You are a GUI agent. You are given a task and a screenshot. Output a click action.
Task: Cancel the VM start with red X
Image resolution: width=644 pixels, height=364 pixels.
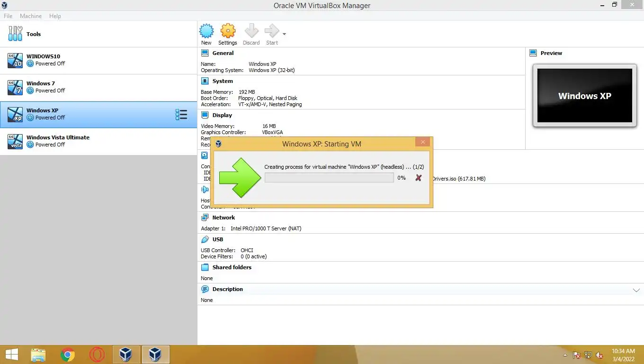(418, 178)
